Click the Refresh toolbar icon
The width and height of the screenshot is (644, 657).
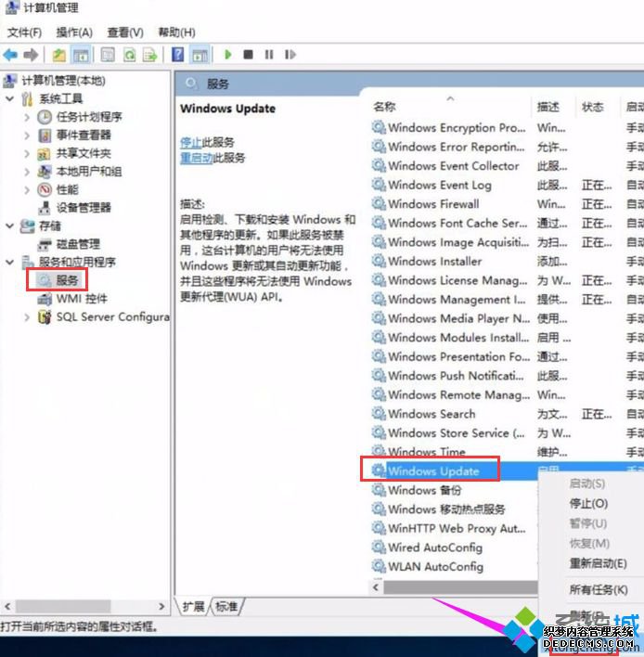click(129, 55)
